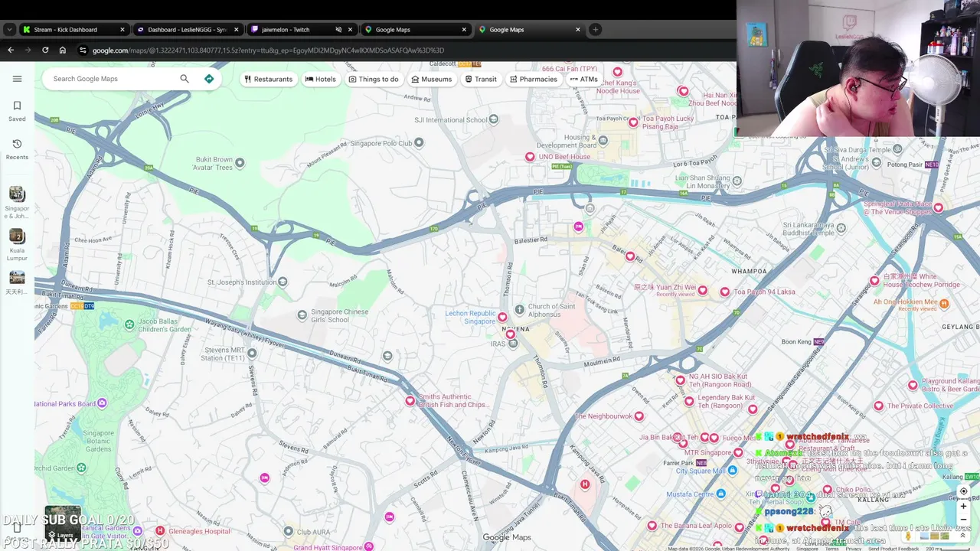Select the Pharmacies category chip
This screenshot has width=980, height=551.
click(534, 79)
